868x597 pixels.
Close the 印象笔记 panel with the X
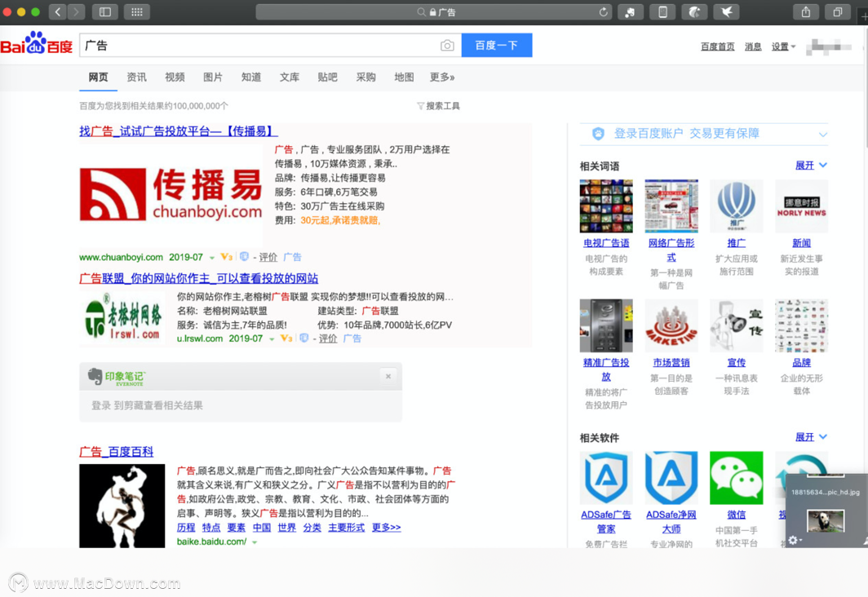(388, 376)
